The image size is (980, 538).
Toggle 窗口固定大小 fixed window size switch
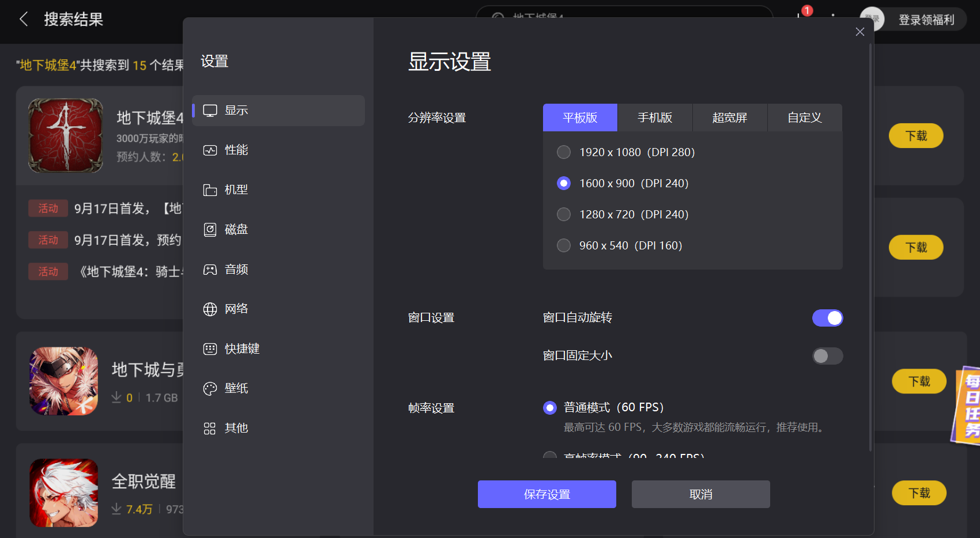tap(827, 356)
